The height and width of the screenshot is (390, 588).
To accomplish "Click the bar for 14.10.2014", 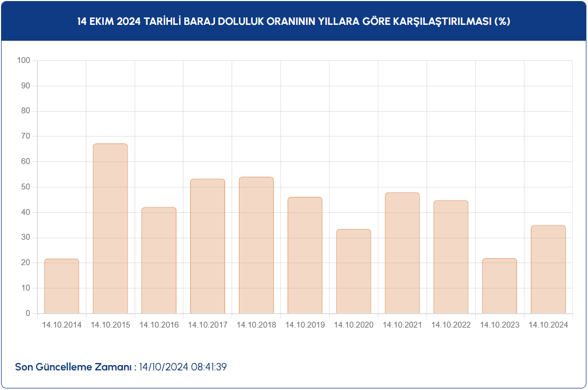I will click(x=61, y=286).
